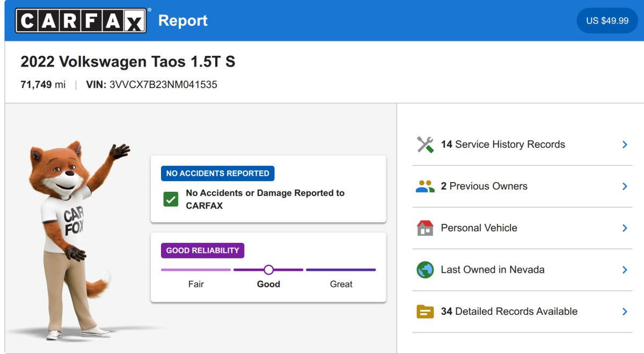Screen dimensions: 644x354
Task: Click the globe icon for Last Owned
Action: [425, 270]
